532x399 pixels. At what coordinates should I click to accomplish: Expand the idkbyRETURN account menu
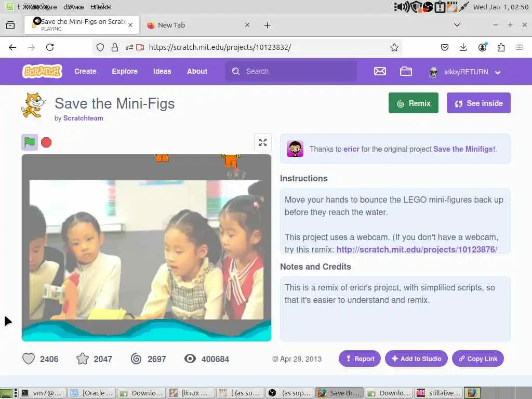[464, 72]
